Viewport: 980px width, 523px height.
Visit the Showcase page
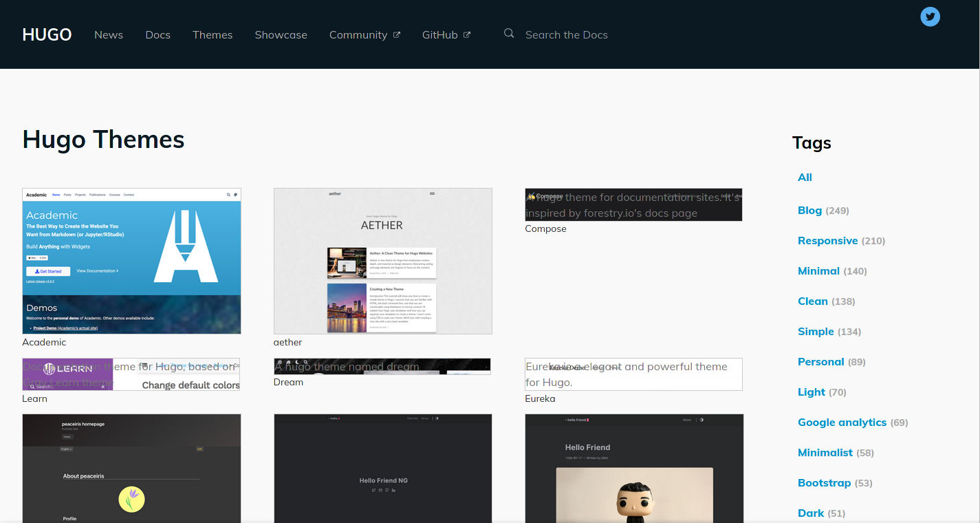(x=281, y=35)
